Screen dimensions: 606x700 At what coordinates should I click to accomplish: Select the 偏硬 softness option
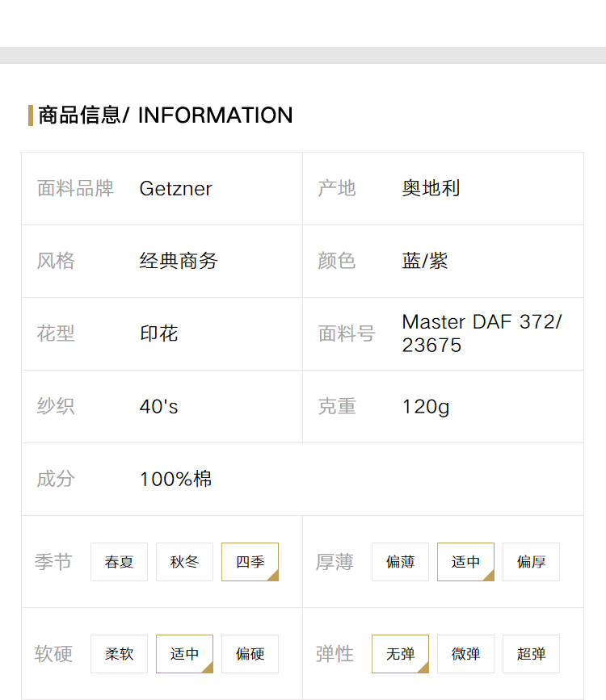pos(250,653)
